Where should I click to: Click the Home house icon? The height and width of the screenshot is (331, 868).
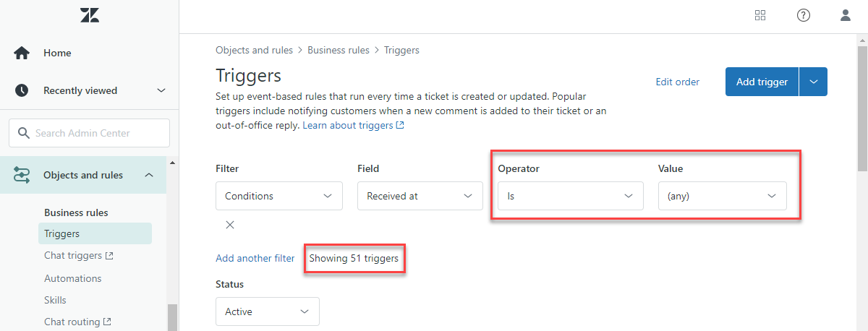22,53
